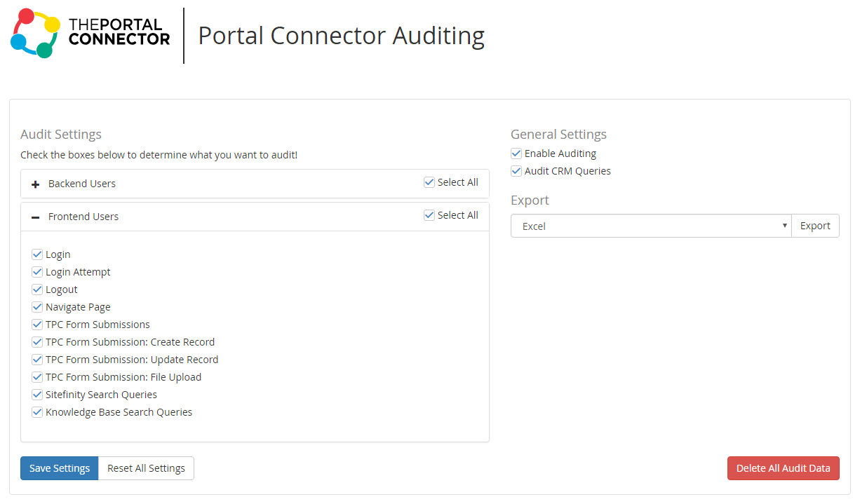Screen dimensions: 860x504
Task: Uncheck the Login Attempt checkbox
Action: coord(37,272)
